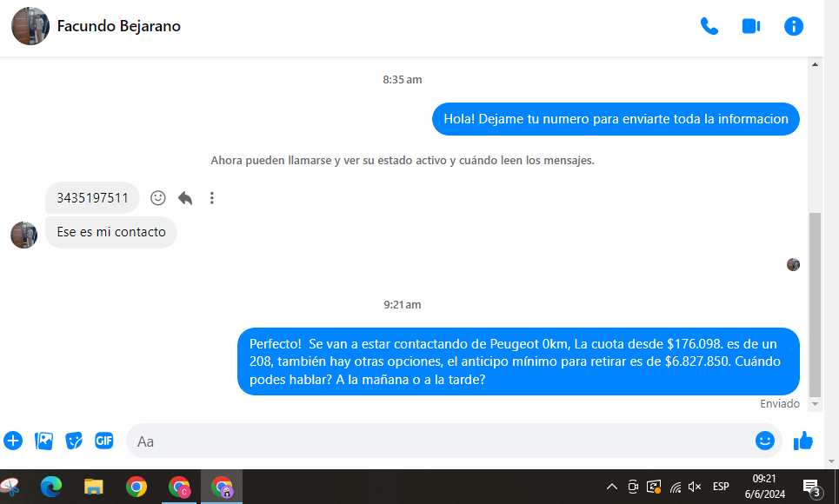
Task: Open conversation information panel
Action: [x=794, y=26]
